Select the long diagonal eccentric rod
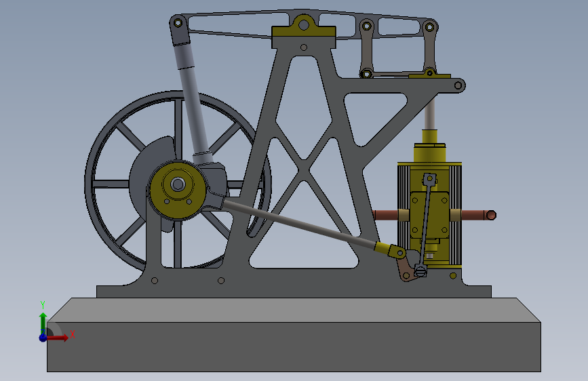This screenshot has height=381, width=588. (x=300, y=224)
